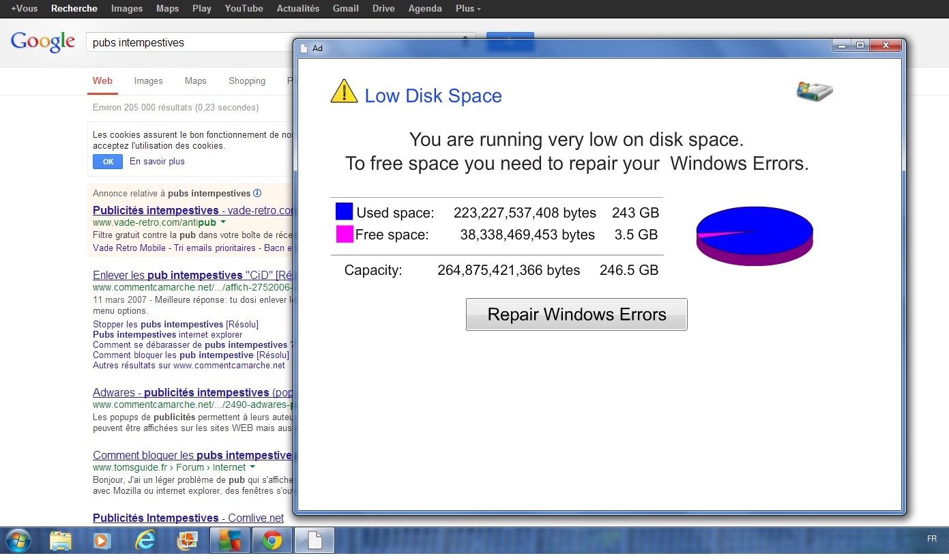The width and height of the screenshot is (949, 560).
Task: Click the 'Pubs intempestives internet explorer' sublink
Action: (x=168, y=335)
